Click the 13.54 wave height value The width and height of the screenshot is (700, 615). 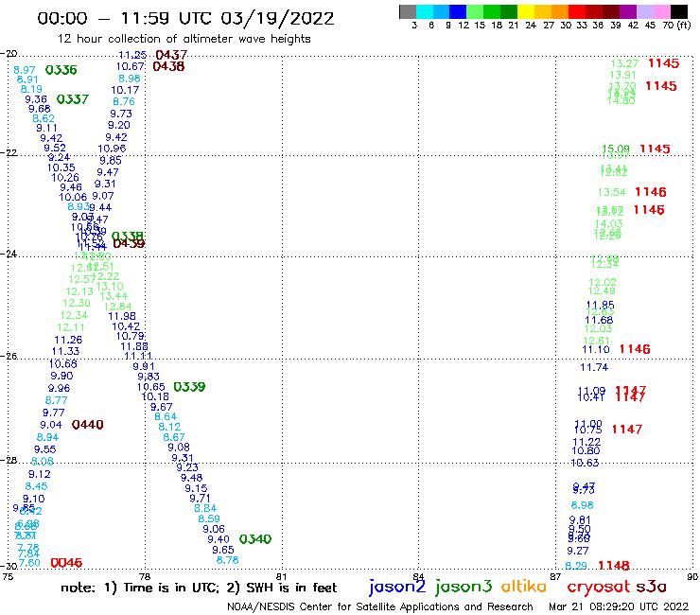(612, 192)
